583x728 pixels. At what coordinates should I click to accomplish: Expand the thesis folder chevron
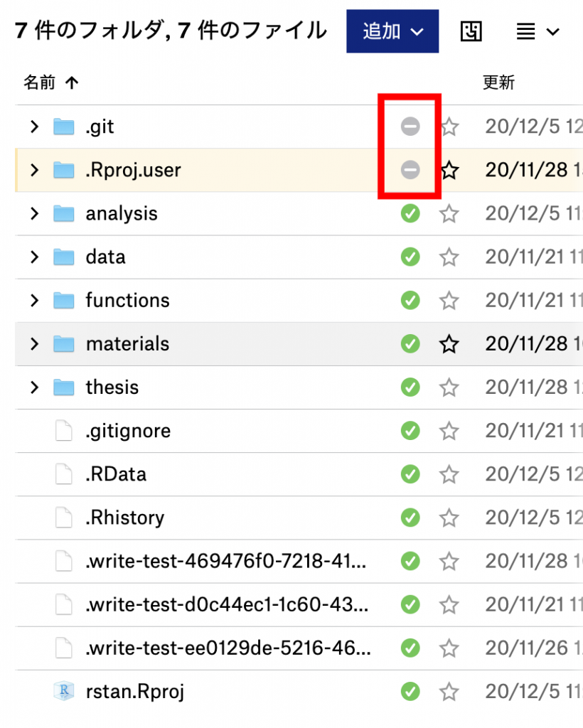point(33,387)
